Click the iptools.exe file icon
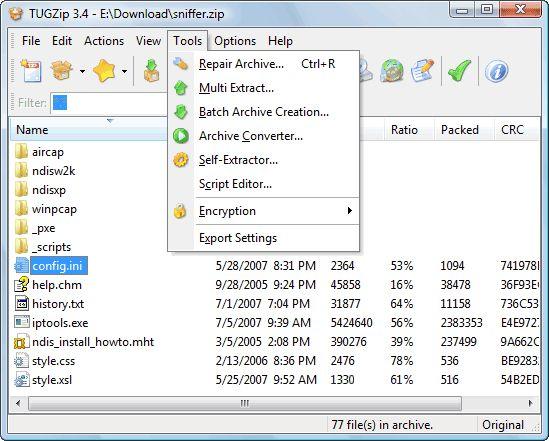Viewport: 549px width, 441px height. click(21, 322)
